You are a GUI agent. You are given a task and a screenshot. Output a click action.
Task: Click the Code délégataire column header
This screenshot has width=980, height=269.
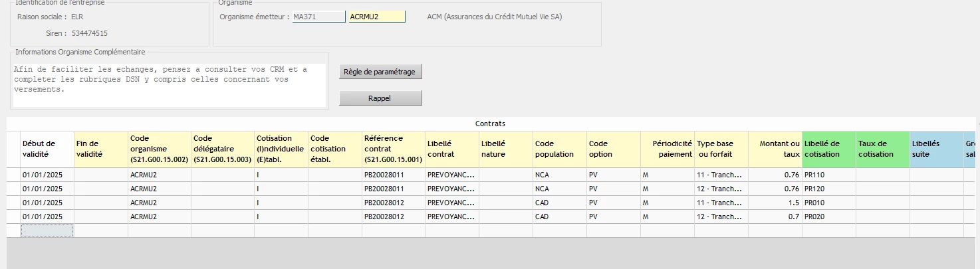tap(222, 149)
